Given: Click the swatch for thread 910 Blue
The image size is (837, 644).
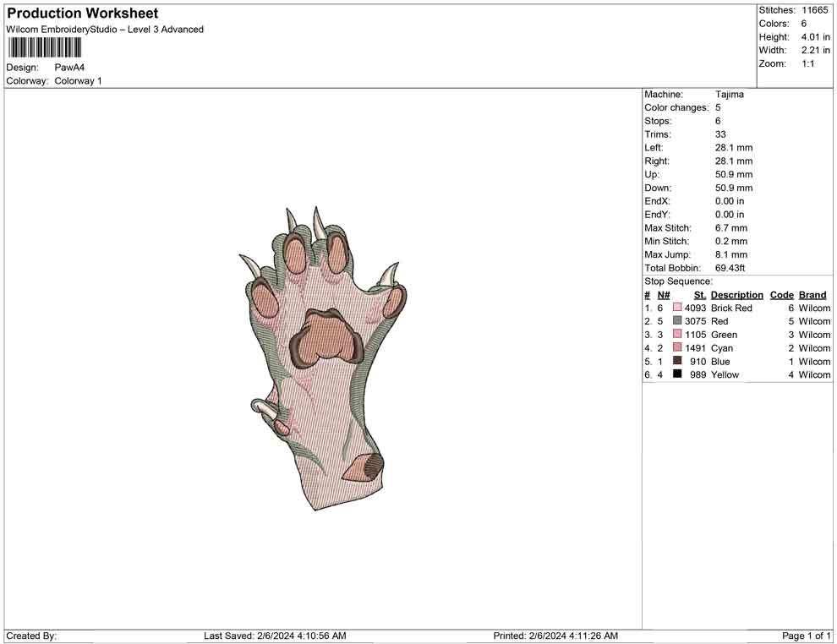Looking at the screenshot, I should point(677,361).
